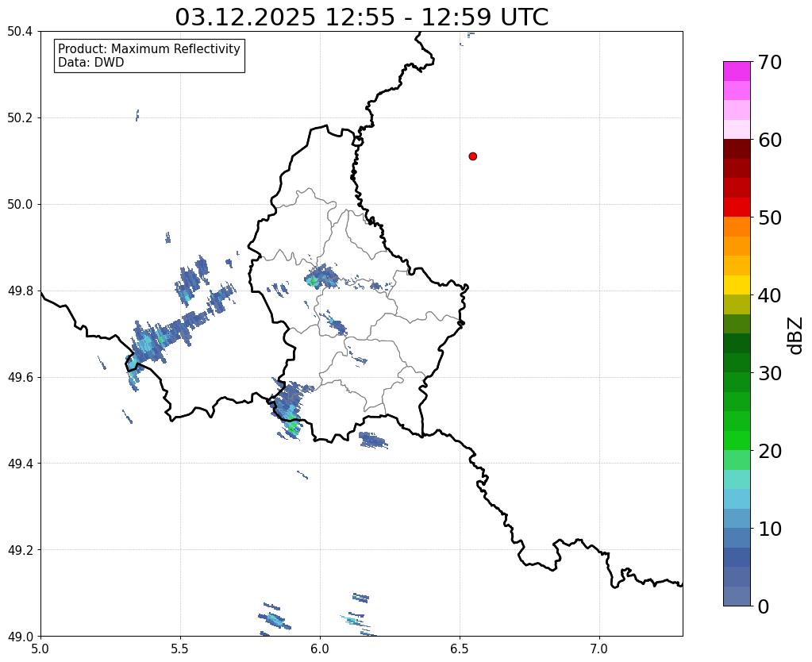Click the plot title date and time
Image resolution: width=812 pixels, height=662 pixels.
click(361, 17)
